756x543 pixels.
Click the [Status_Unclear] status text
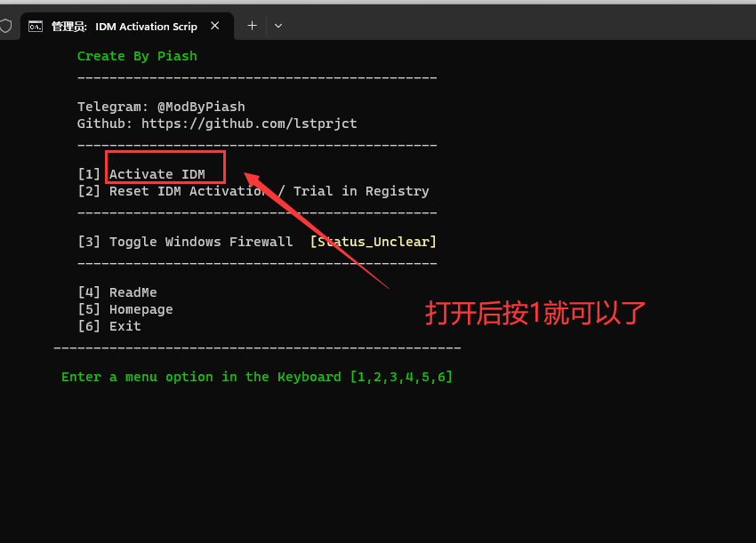coord(374,242)
